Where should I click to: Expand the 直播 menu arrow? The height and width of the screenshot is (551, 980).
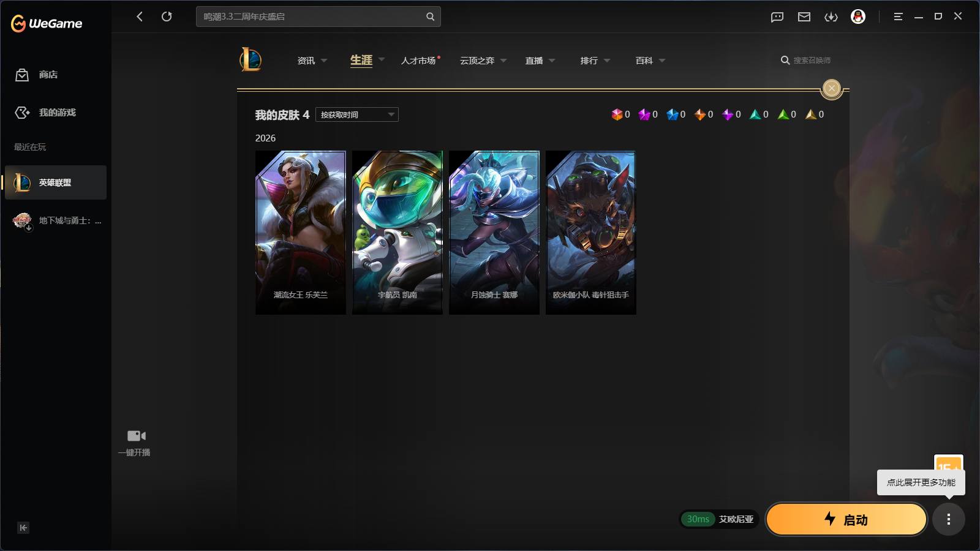552,61
